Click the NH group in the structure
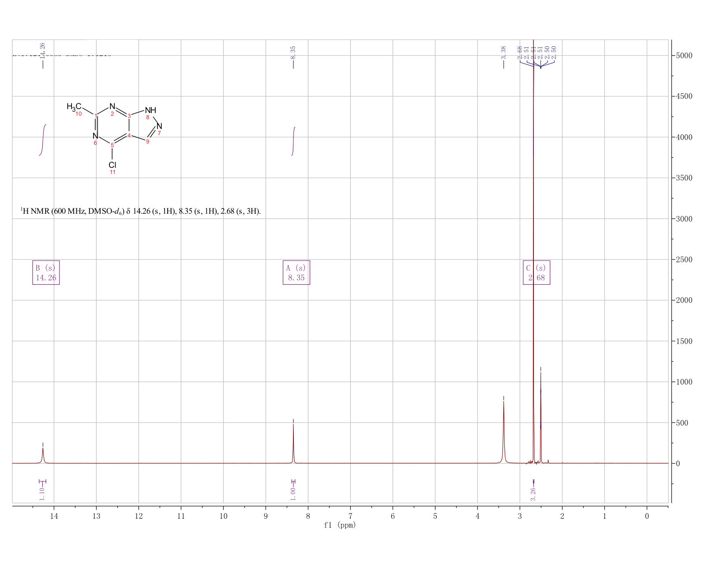Image resolution: width=728 pixels, height=563 pixels. pos(150,110)
